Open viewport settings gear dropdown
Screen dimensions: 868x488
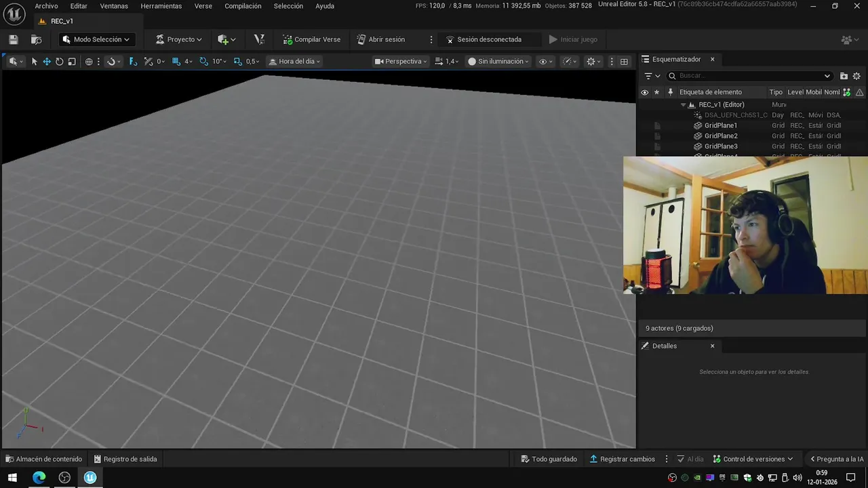594,61
